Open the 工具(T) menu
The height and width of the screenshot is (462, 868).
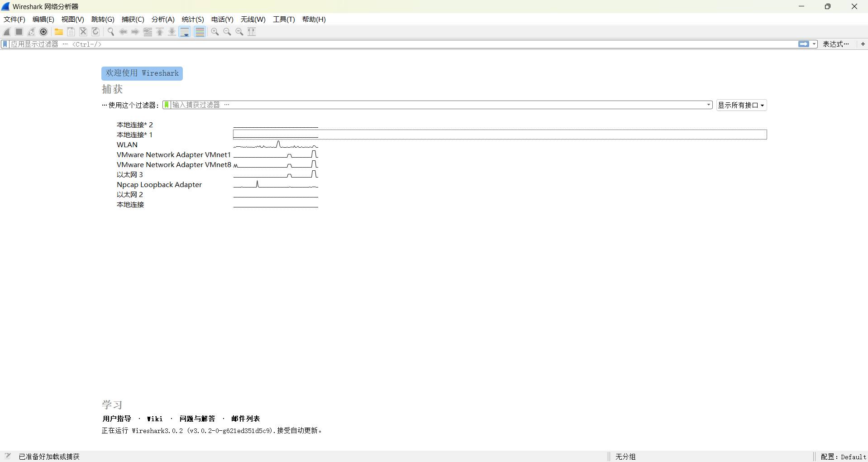pos(284,19)
